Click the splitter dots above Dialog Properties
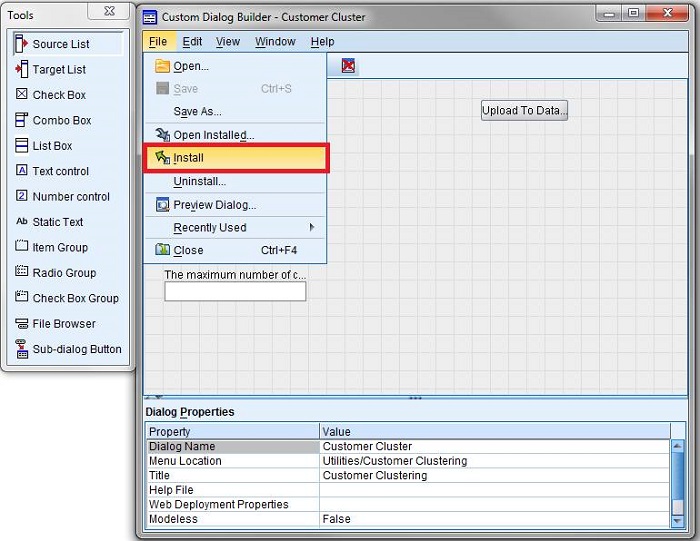Image resolution: width=700 pixels, height=541 pixels. (415, 397)
